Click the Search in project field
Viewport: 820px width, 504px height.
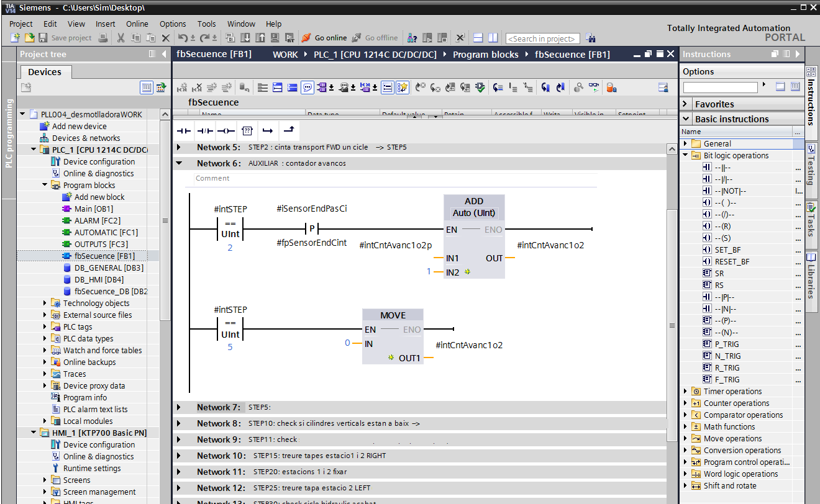(x=542, y=38)
